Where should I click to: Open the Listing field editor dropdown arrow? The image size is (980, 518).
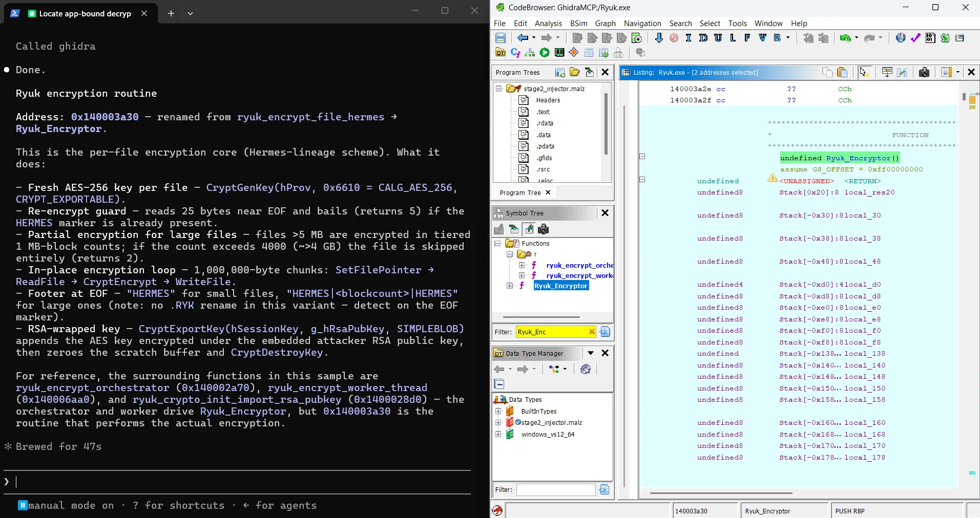958,72
